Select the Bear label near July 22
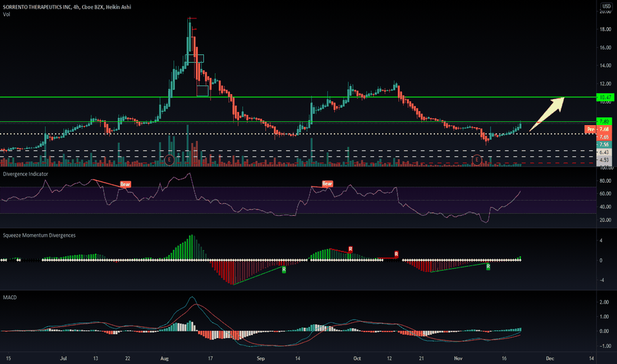 coord(125,184)
